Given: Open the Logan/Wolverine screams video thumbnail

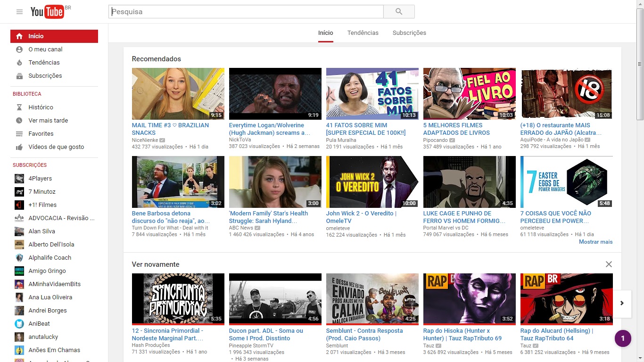Looking at the screenshot, I should click(x=275, y=94).
